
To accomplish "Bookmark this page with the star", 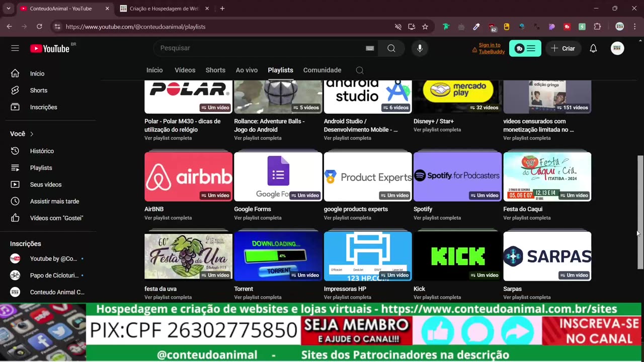I will [x=425, y=27].
